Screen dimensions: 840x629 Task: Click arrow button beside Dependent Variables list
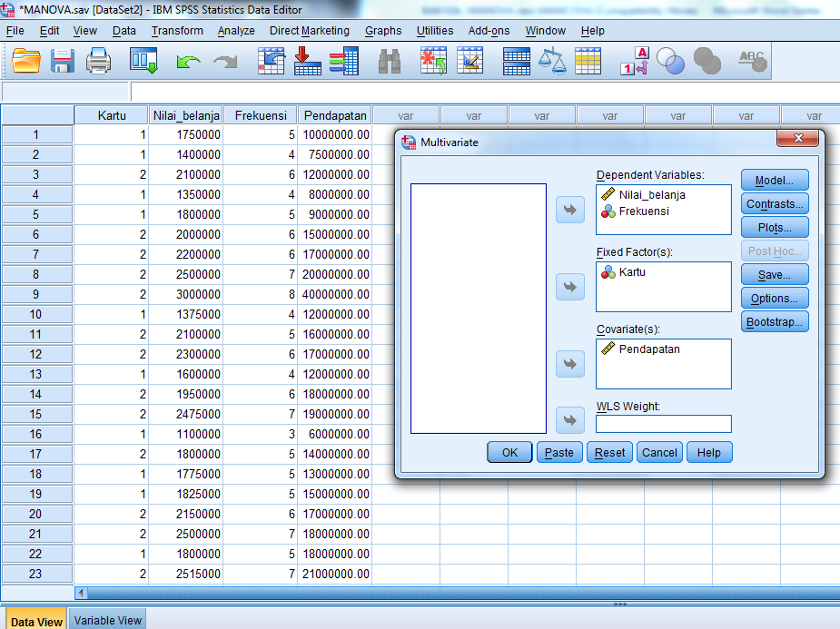click(569, 210)
